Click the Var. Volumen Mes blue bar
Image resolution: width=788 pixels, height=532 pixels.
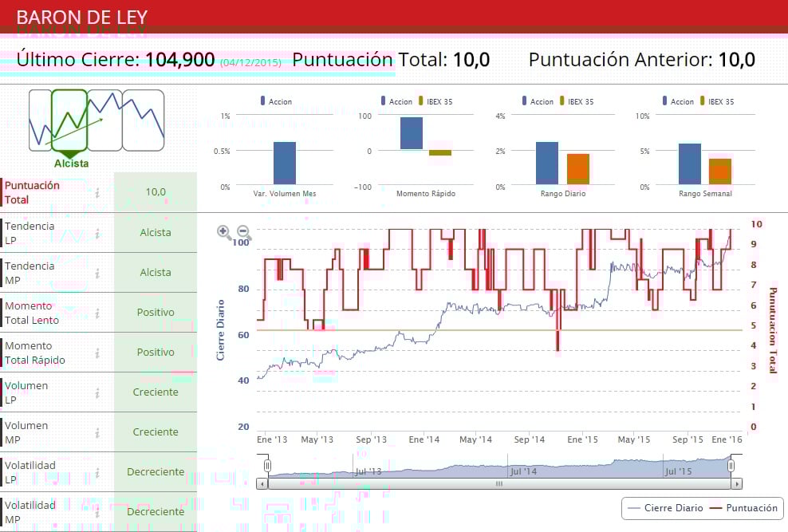285,164
